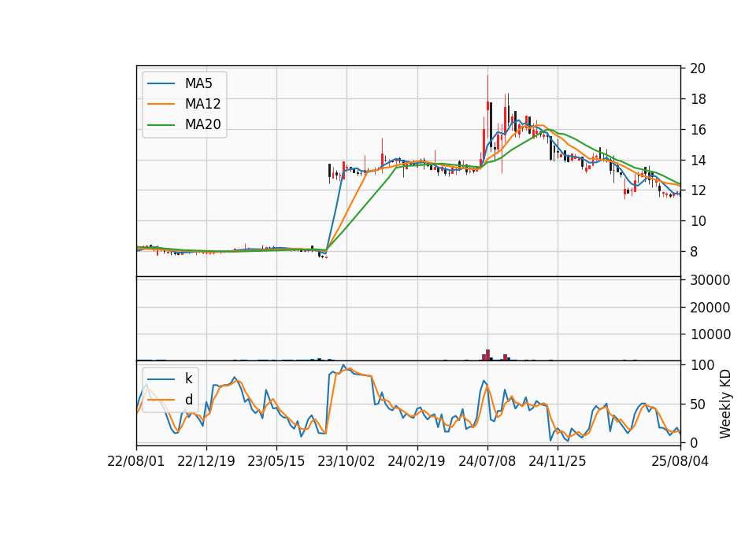
Task: Click the price axis value 20
Action: coord(698,68)
